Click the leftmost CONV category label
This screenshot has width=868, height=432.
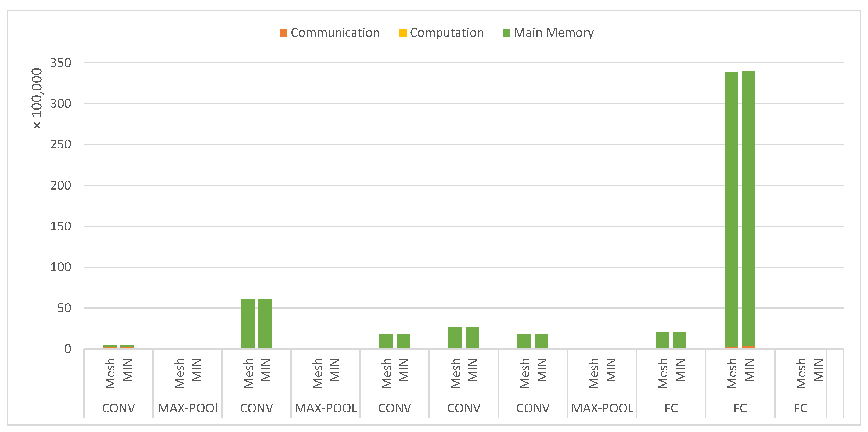(118, 408)
